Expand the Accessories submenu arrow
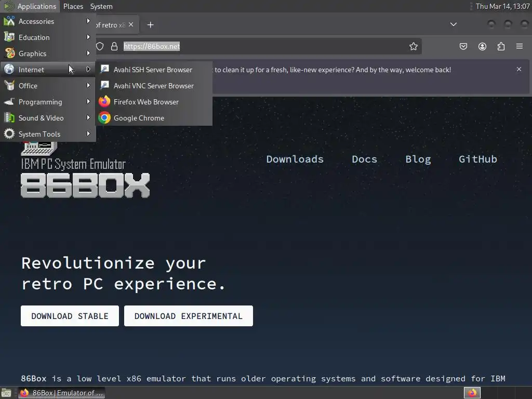The image size is (532, 399). point(88,21)
